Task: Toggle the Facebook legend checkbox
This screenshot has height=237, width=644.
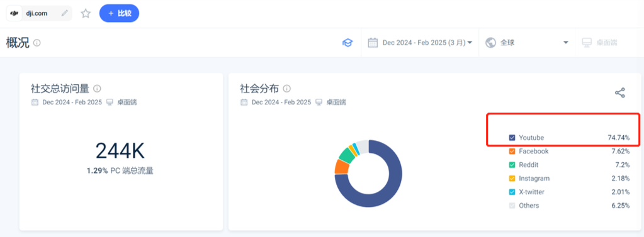Action: [x=512, y=152]
